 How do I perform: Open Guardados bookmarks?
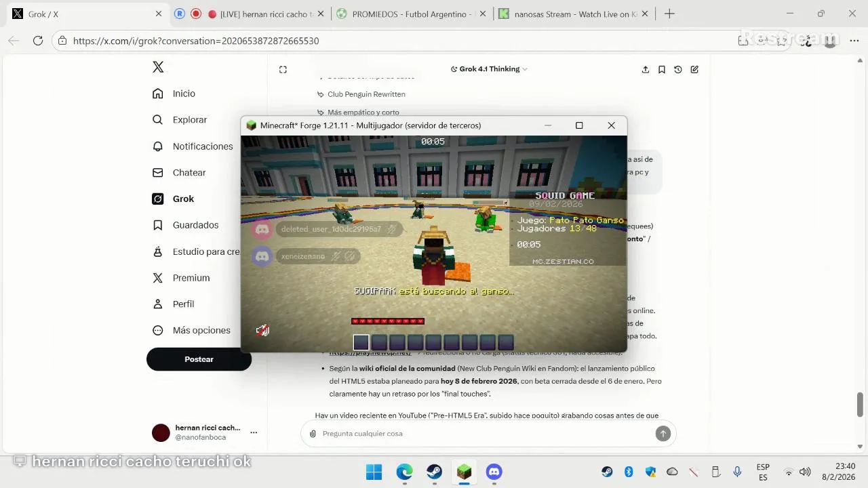click(x=185, y=225)
